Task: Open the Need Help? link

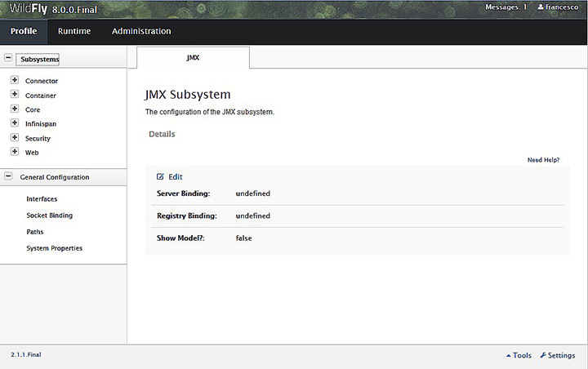Action: coord(543,160)
